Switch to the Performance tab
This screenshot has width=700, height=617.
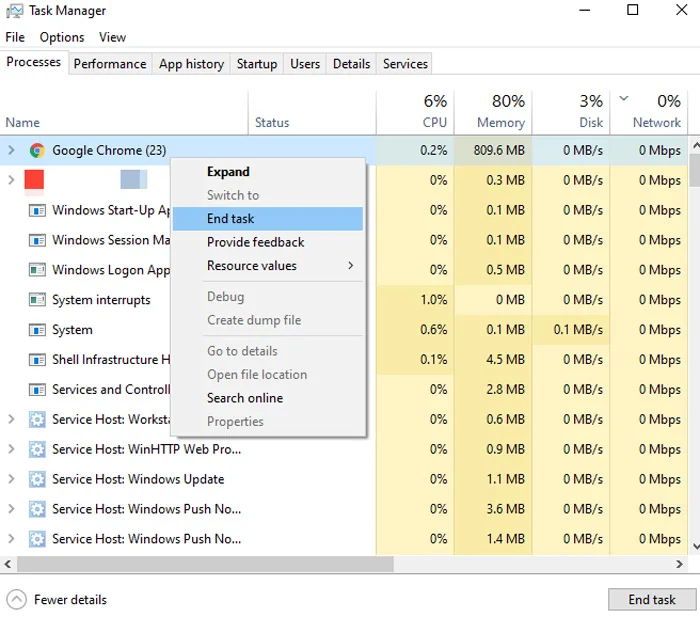click(110, 64)
